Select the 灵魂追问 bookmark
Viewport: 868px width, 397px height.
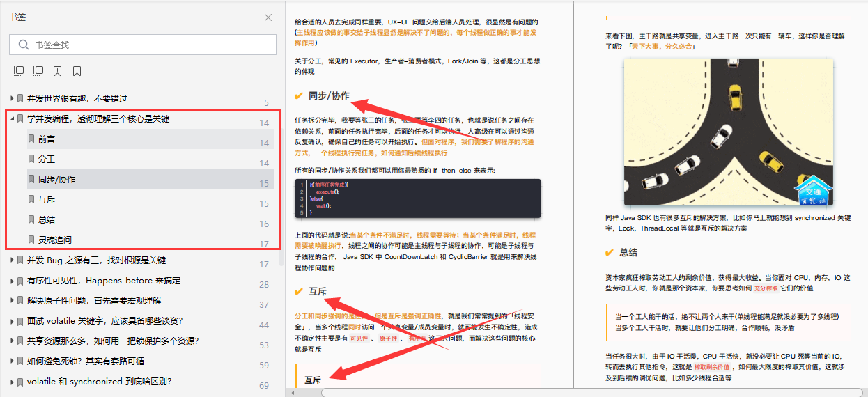pos(55,240)
